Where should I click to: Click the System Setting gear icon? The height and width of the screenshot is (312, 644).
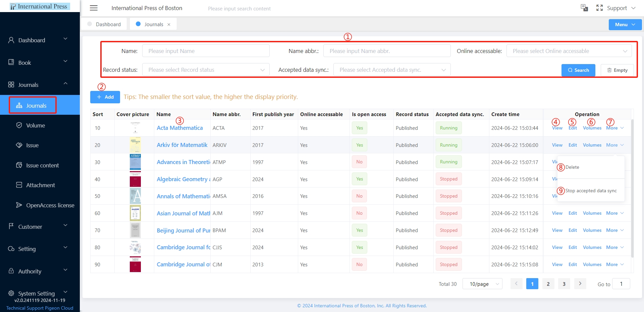(11, 293)
